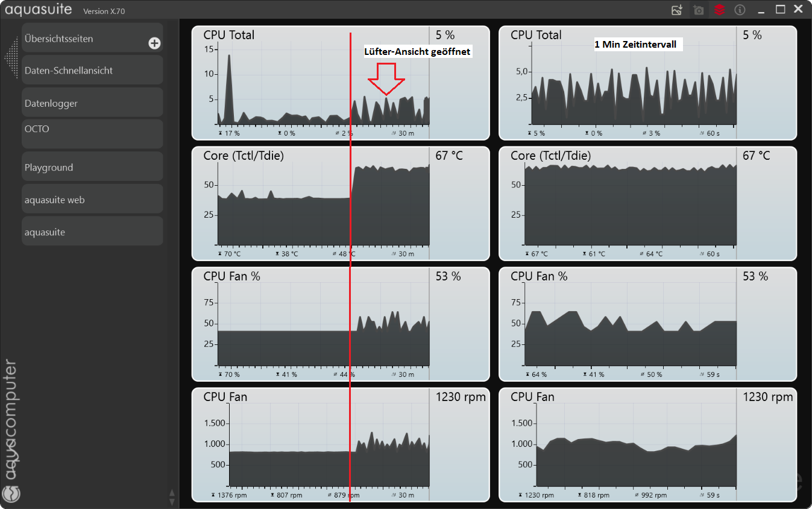812x509 pixels.
Task: Click the red layers stack icon
Action: (719, 10)
